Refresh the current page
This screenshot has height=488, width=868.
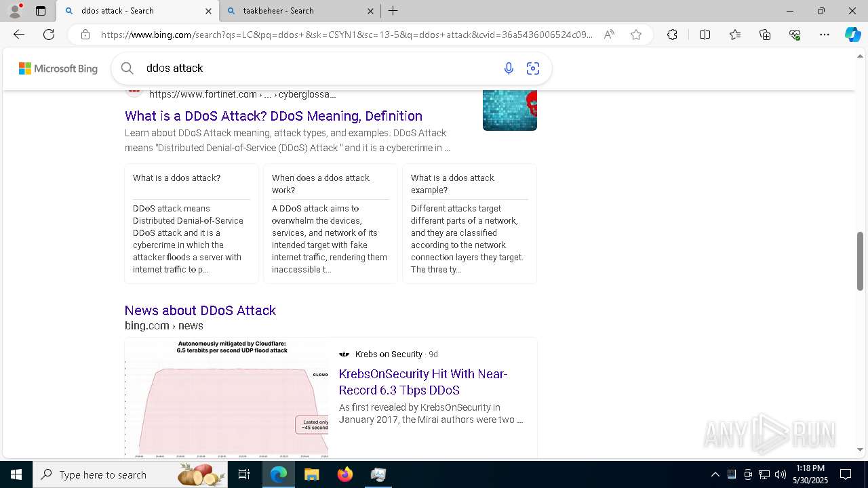click(x=49, y=35)
